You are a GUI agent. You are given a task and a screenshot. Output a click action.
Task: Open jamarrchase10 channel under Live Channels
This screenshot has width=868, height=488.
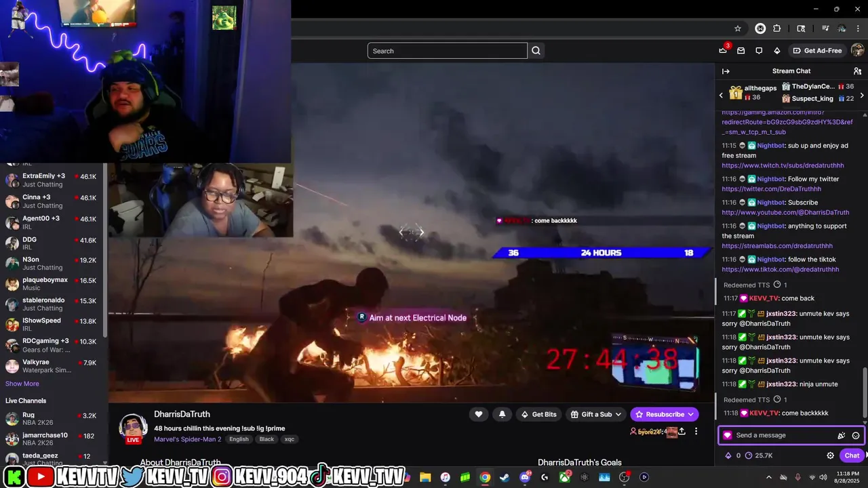pyautogui.click(x=52, y=439)
